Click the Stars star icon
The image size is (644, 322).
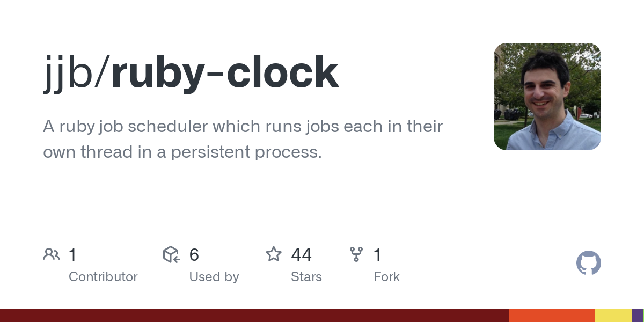[274, 254]
